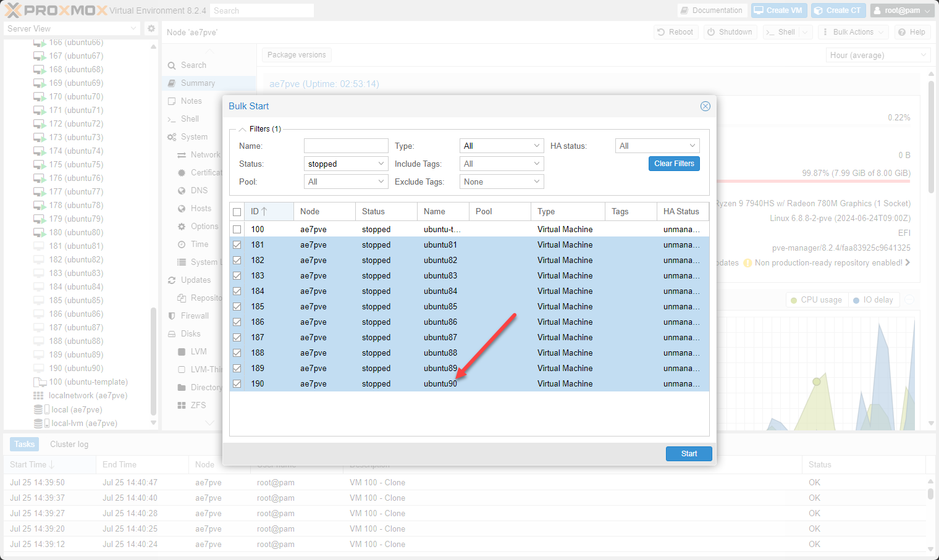The width and height of the screenshot is (939, 560).
Task: Open the Status filter dropdown
Action: [x=381, y=164]
